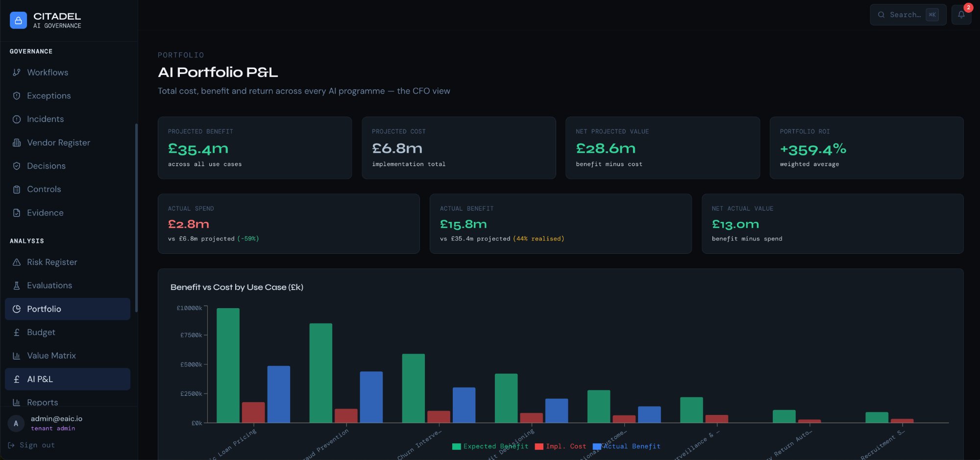Collapse the GOVERNANCE section header
Image resolution: width=980 pixels, height=460 pixels.
31,51
